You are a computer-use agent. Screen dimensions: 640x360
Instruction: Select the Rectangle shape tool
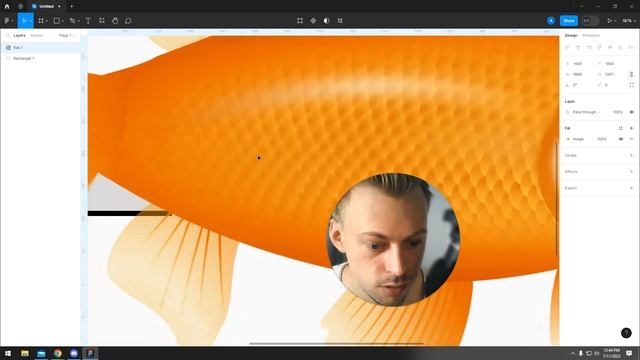pos(57,20)
